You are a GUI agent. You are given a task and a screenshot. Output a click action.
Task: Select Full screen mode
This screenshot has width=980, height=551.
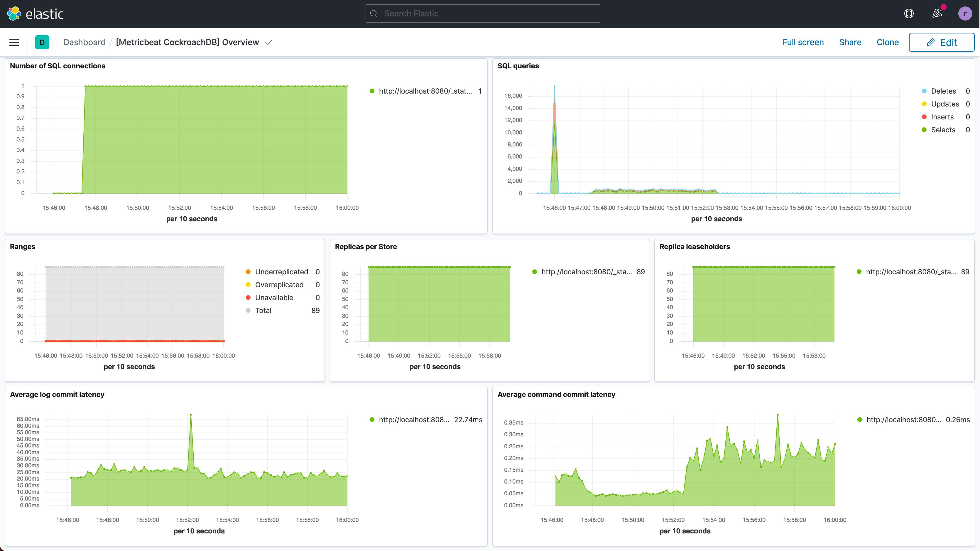click(803, 42)
